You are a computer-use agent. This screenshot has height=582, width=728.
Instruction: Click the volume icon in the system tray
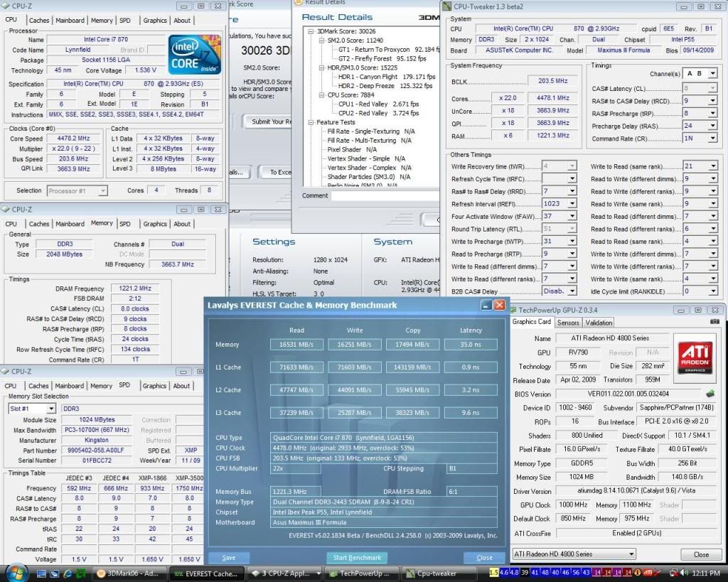click(x=683, y=573)
